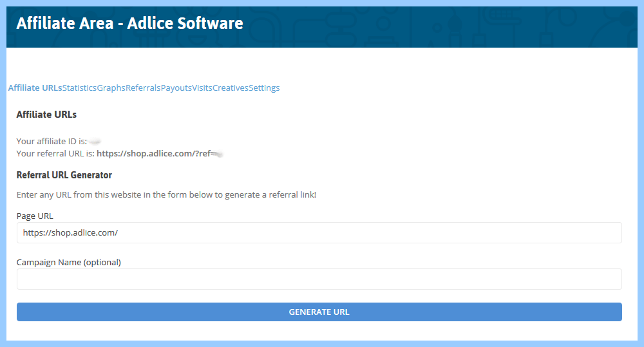
Task: Click the blurred affiliate ID value
Action: (95, 142)
